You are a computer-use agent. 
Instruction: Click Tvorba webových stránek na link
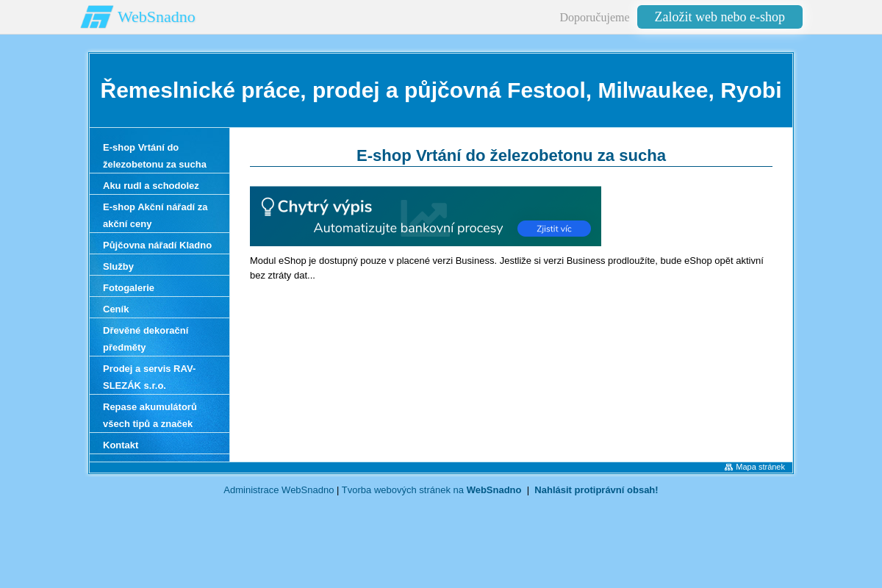(403, 490)
